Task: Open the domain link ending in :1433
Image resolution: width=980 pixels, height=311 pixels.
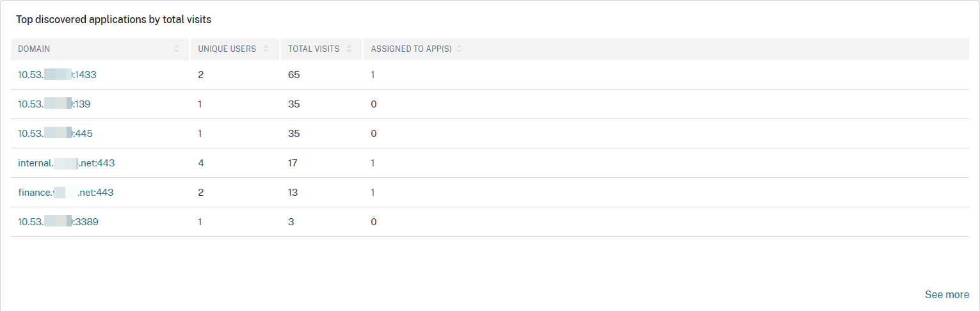Action: click(x=57, y=75)
